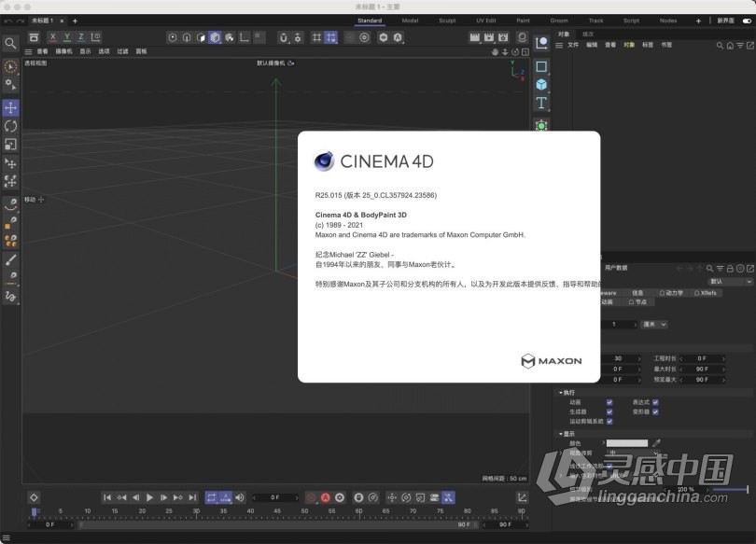The image size is (756, 544).
Task: Open the Object Manager hamburger menu
Action: (559, 46)
